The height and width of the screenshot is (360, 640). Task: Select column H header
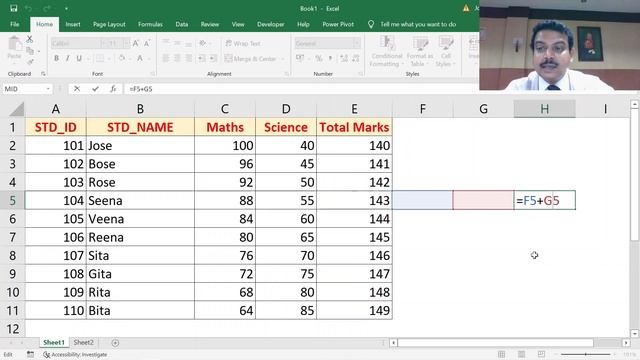click(544, 109)
